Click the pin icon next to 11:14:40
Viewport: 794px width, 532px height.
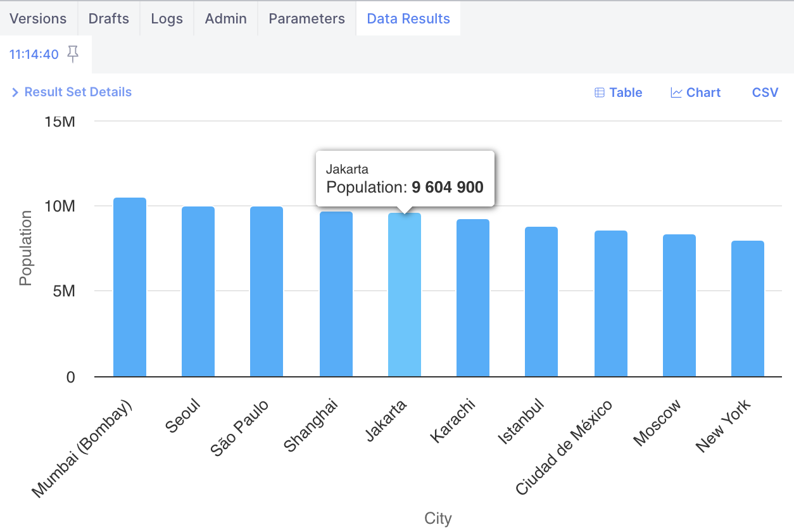(73, 54)
